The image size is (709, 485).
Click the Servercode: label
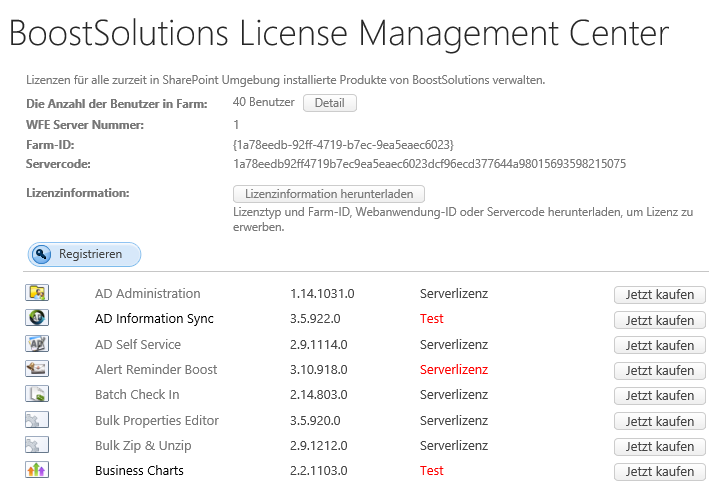[58, 164]
